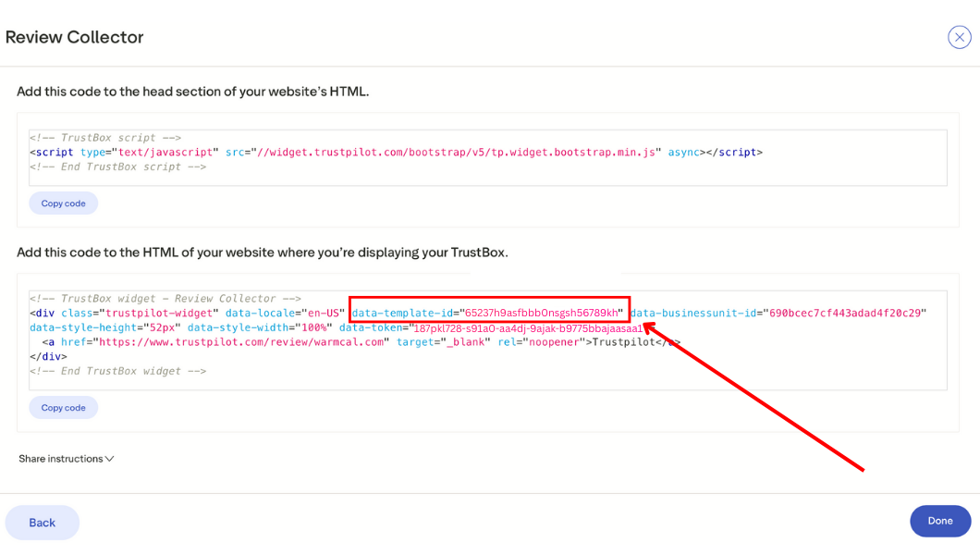Screen dimensions: 980x555
Task: Click the data-template-id attribute value
Action: click(x=541, y=314)
